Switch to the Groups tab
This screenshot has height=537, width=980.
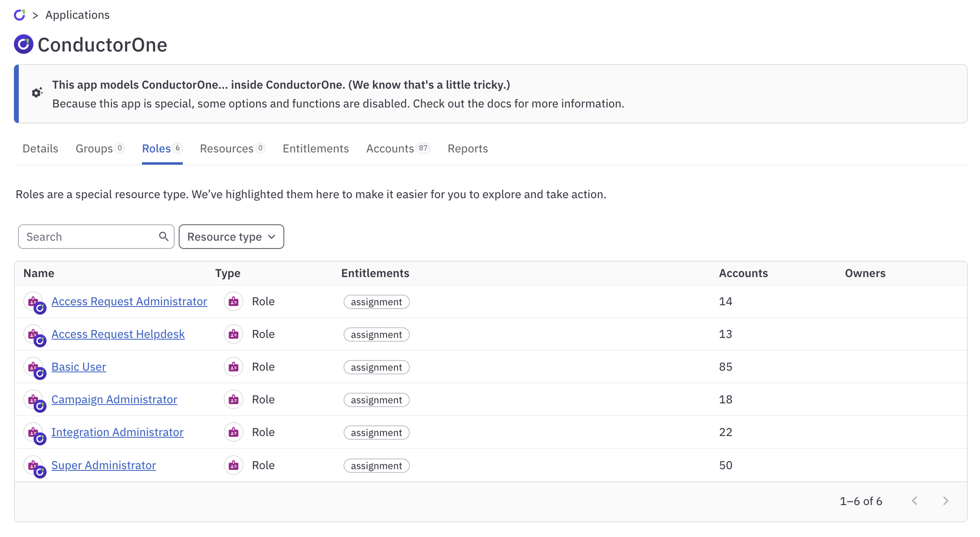click(100, 148)
